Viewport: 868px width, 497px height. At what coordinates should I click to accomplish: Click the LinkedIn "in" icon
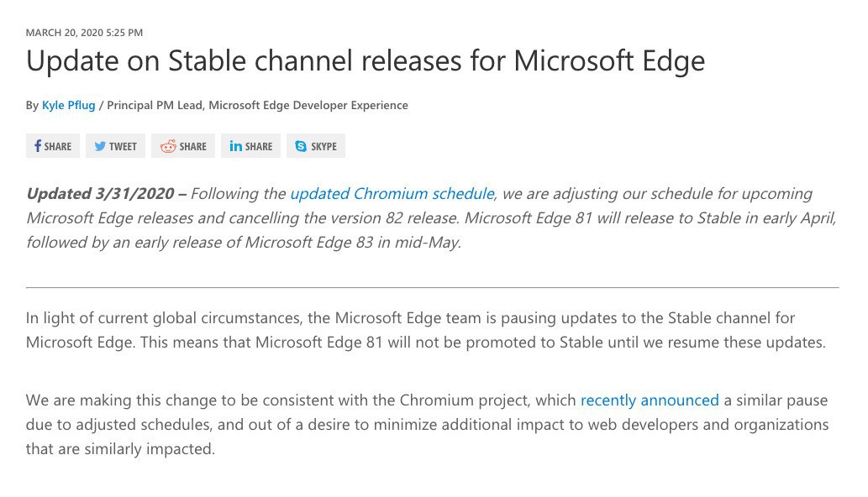click(x=236, y=146)
